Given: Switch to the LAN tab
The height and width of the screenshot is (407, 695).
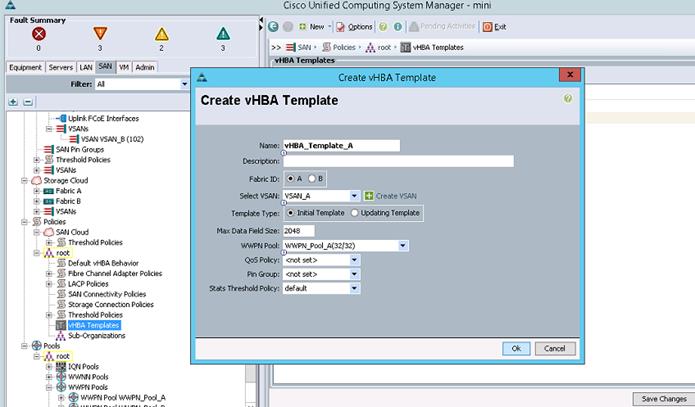Looking at the screenshot, I should point(86,67).
